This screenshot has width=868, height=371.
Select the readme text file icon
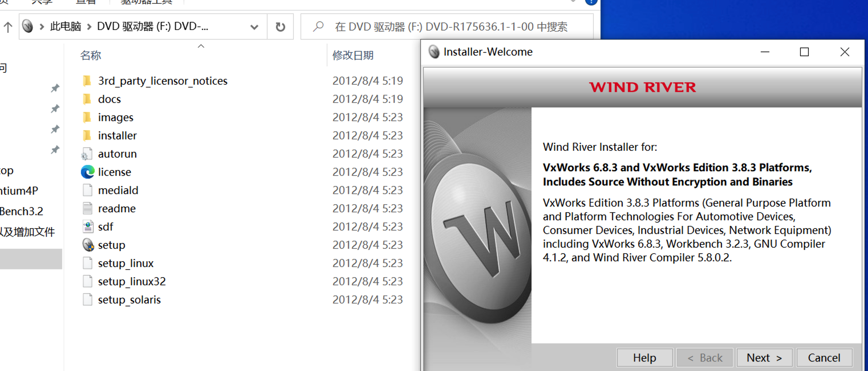click(x=87, y=208)
